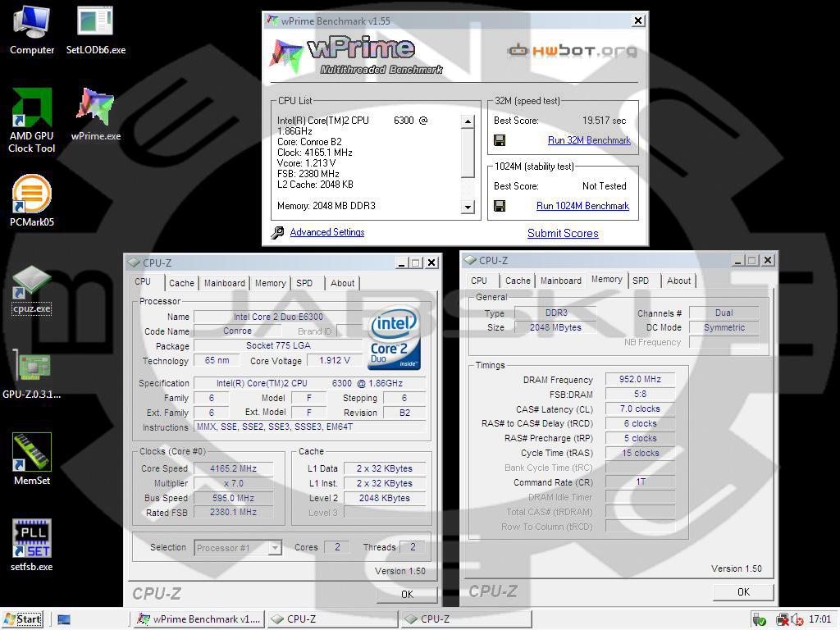Click the Command Rate 1T value
Screen dimensions: 840x630
click(640, 482)
